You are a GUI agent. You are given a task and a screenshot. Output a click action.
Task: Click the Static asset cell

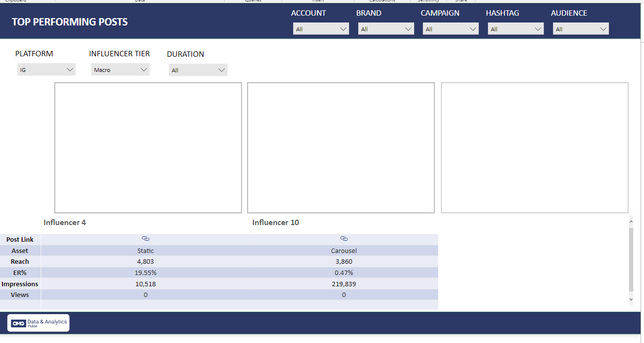pyautogui.click(x=145, y=251)
